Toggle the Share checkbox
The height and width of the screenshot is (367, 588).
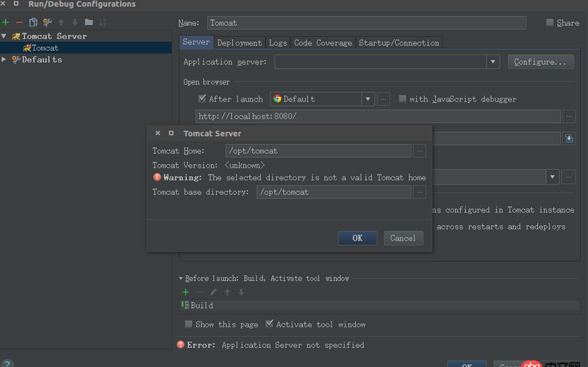point(550,23)
